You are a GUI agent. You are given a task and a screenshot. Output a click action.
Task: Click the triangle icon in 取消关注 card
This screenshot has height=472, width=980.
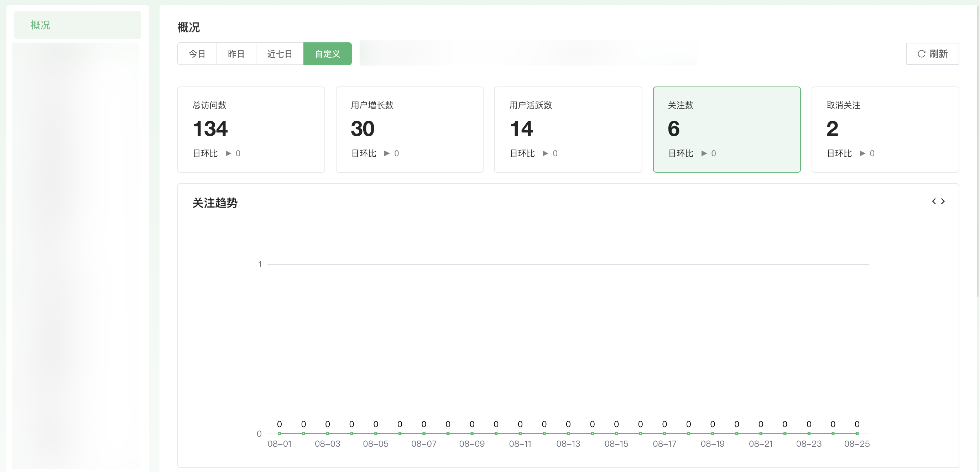coord(862,153)
